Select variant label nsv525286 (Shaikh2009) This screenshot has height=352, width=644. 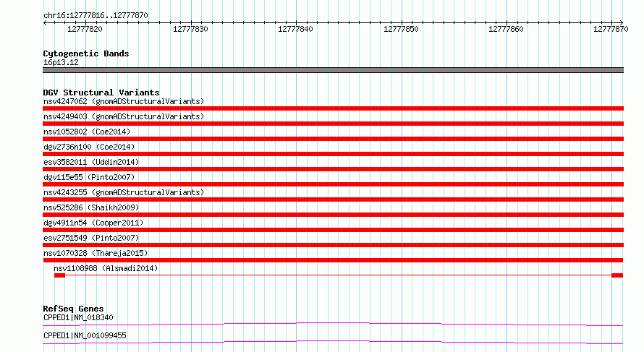point(91,207)
